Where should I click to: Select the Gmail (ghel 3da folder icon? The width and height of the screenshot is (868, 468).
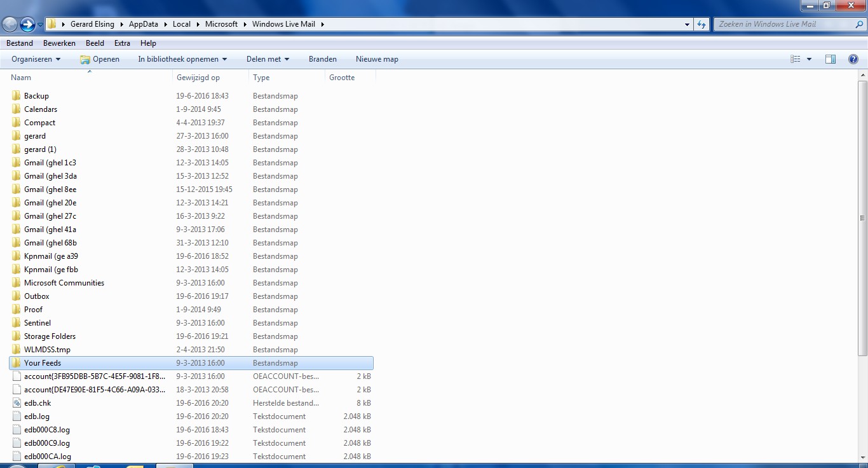pyautogui.click(x=17, y=176)
